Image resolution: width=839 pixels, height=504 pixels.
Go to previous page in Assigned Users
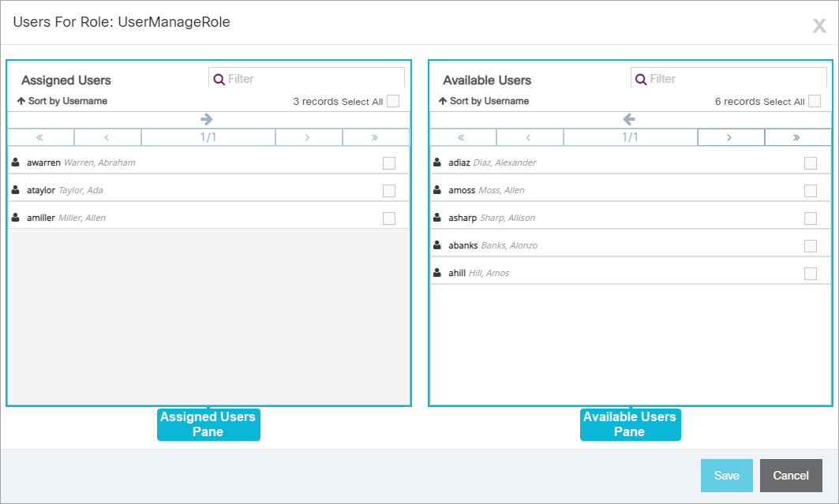click(x=107, y=137)
